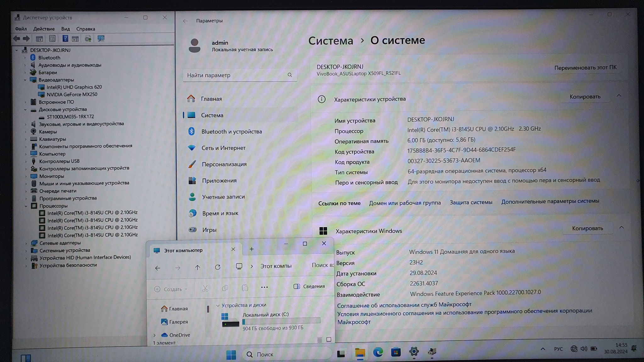Open the volume icon in system tray
This screenshot has width=644, height=362.
pos(584,349)
